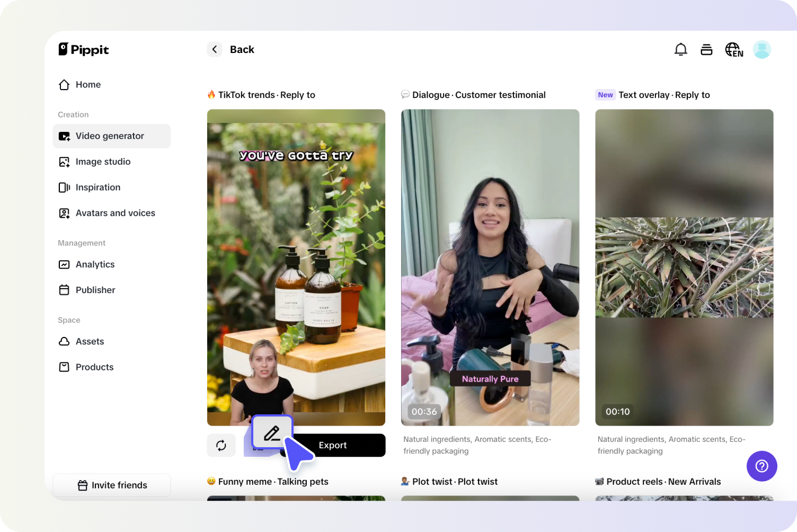This screenshot has width=797, height=532.
Task: Click the Back chevron arrow
Action: tap(215, 49)
